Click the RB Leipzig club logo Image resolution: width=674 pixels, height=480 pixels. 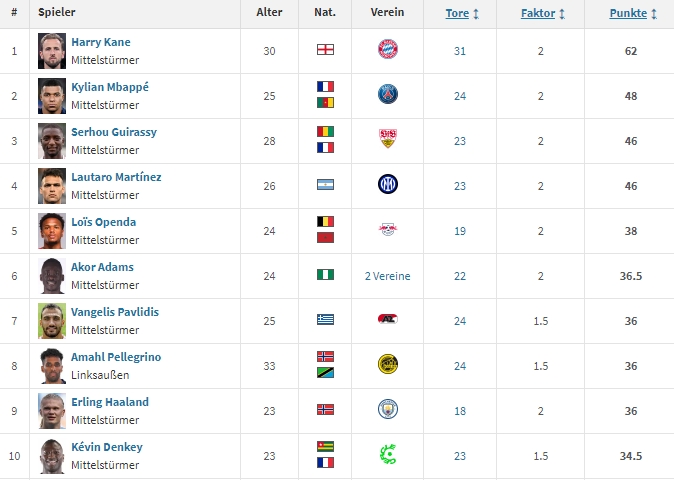click(388, 230)
